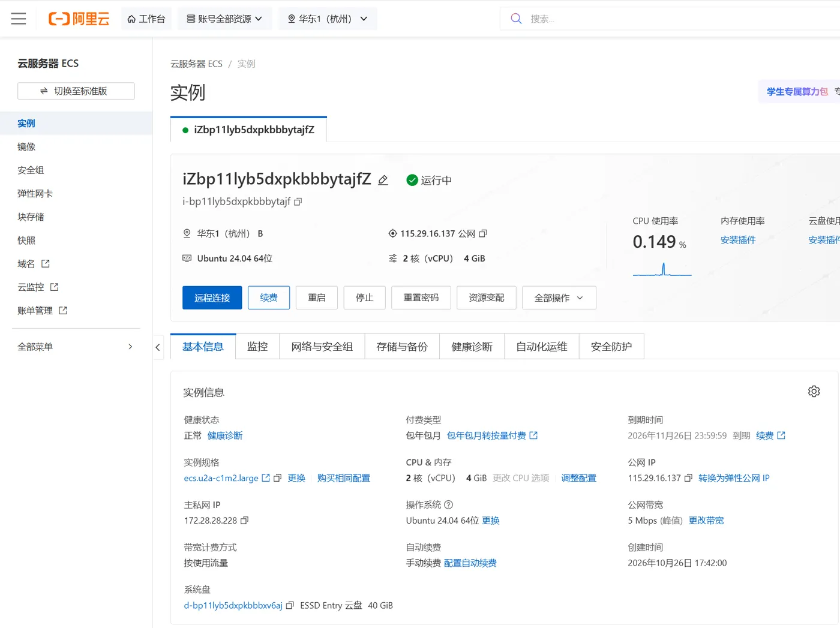Viewport: 840px width, 628px height.
Task: Open instance info settings gear
Action: click(814, 391)
